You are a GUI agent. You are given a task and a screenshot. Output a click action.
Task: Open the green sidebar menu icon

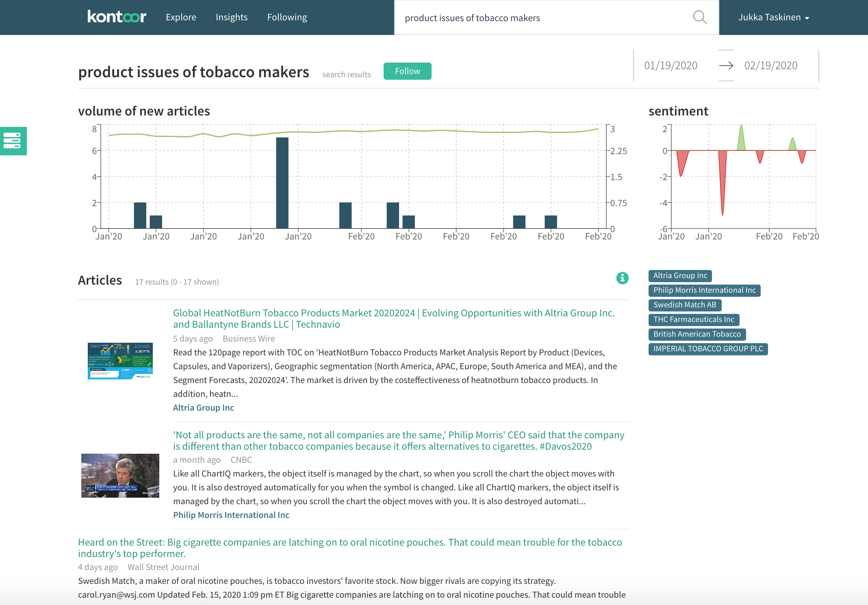[x=13, y=141]
